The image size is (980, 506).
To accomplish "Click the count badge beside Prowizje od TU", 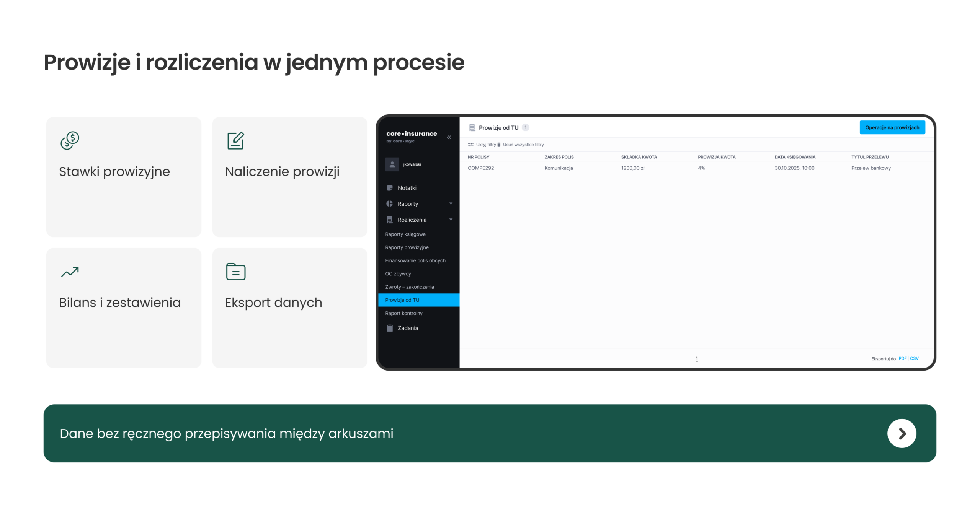I will [x=525, y=127].
